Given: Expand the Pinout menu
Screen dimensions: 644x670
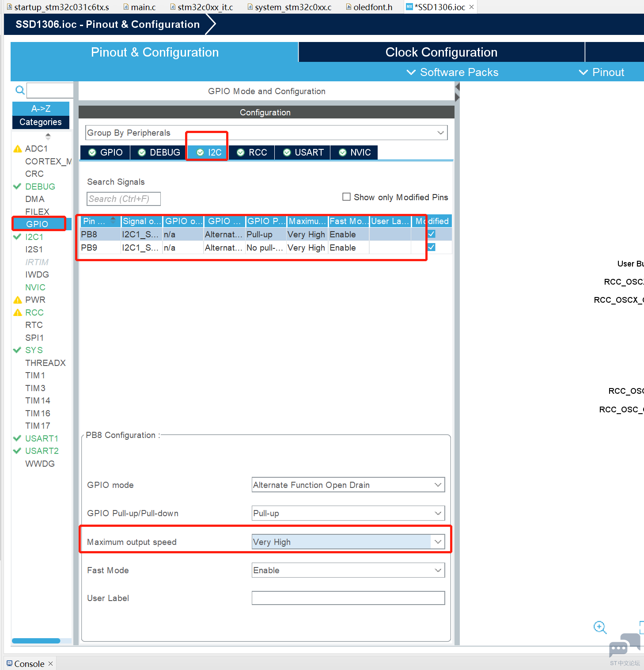Looking at the screenshot, I should (602, 72).
